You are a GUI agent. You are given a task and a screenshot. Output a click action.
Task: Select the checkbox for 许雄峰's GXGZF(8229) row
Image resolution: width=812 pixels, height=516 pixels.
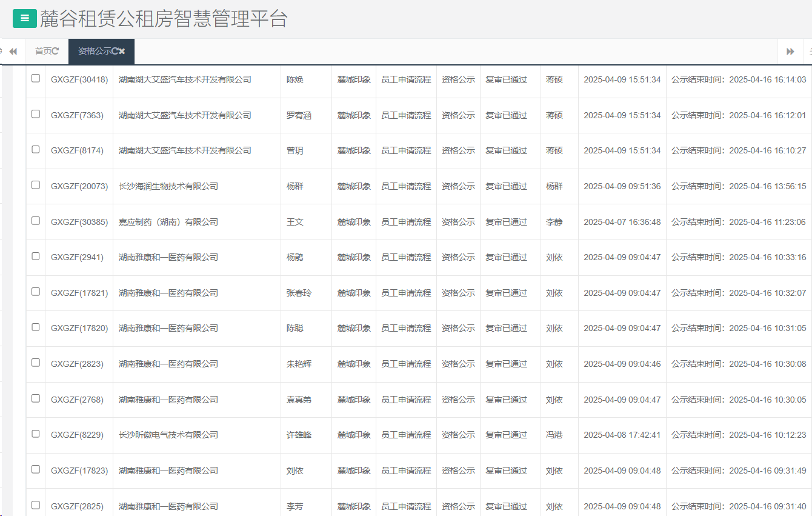point(35,435)
